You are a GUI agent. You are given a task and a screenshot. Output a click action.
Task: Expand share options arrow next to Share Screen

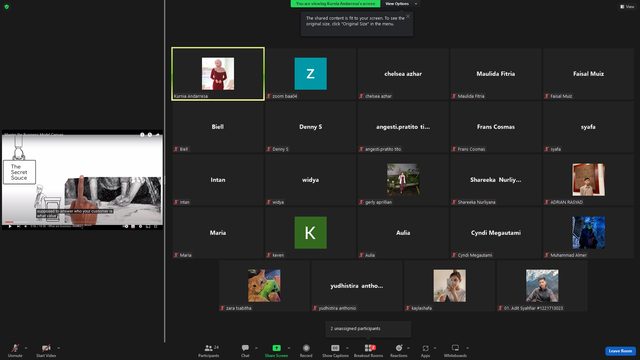[x=289, y=348]
